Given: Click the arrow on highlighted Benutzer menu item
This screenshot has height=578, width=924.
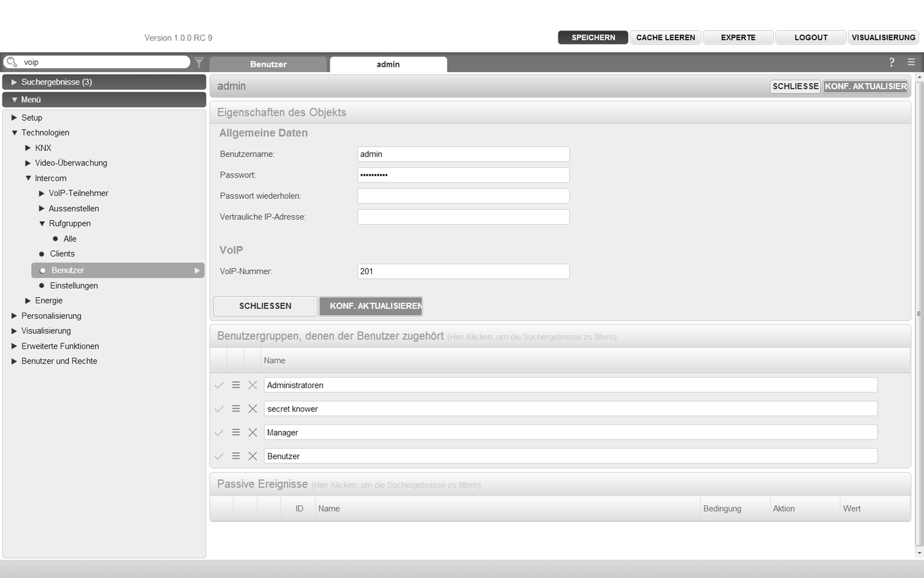Looking at the screenshot, I should 197,270.
